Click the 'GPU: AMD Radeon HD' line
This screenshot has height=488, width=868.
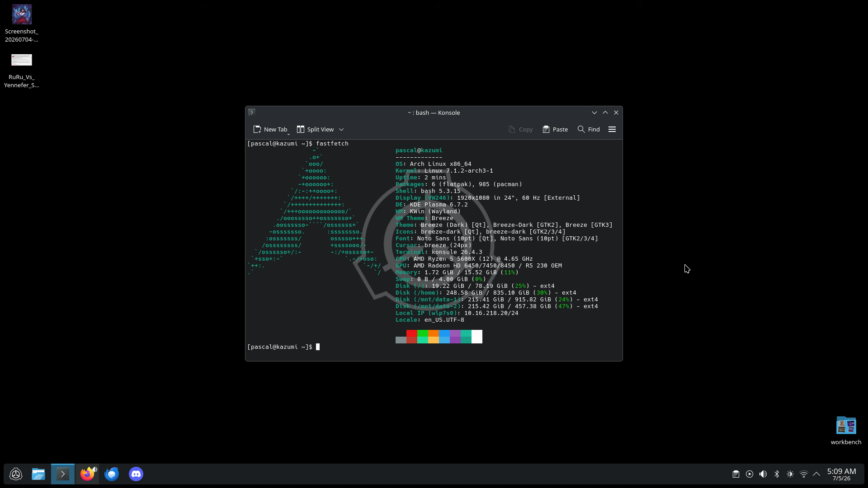(478, 266)
